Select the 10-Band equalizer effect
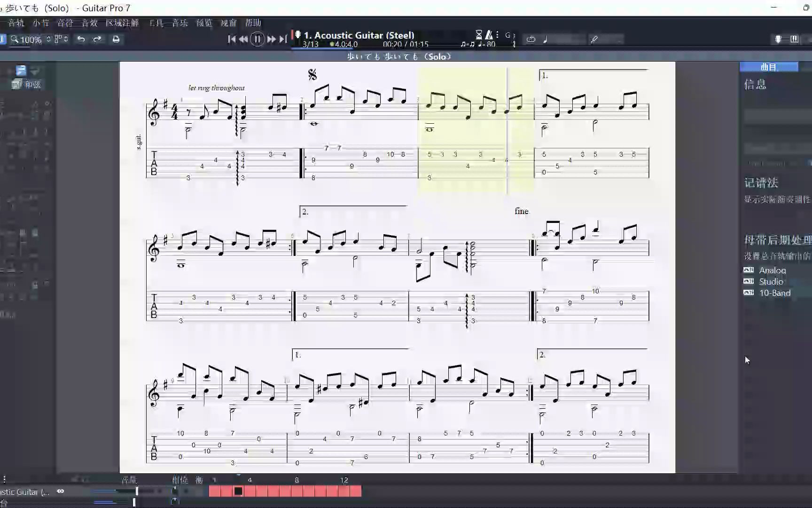This screenshot has height=508, width=812. click(x=775, y=293)
